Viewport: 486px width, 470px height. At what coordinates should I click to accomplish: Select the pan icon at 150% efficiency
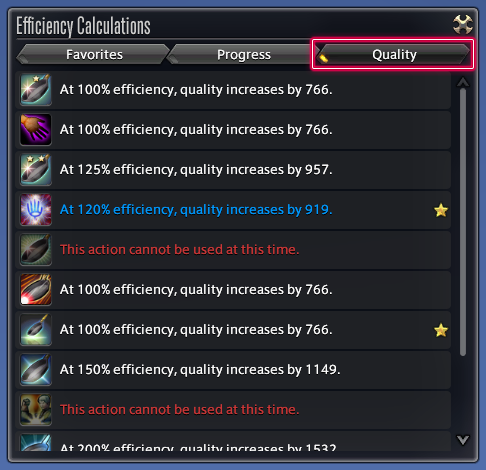pyautogui.click(x=36, y=370)
